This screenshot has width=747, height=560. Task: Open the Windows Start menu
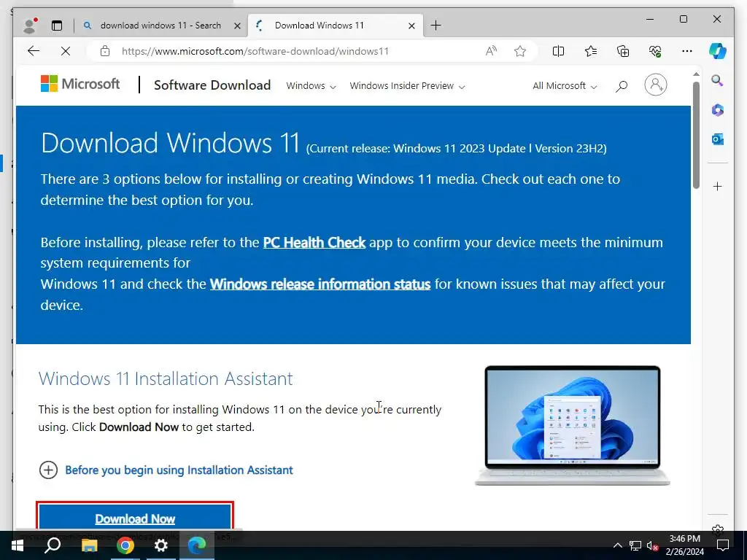[x=18, y=545]
